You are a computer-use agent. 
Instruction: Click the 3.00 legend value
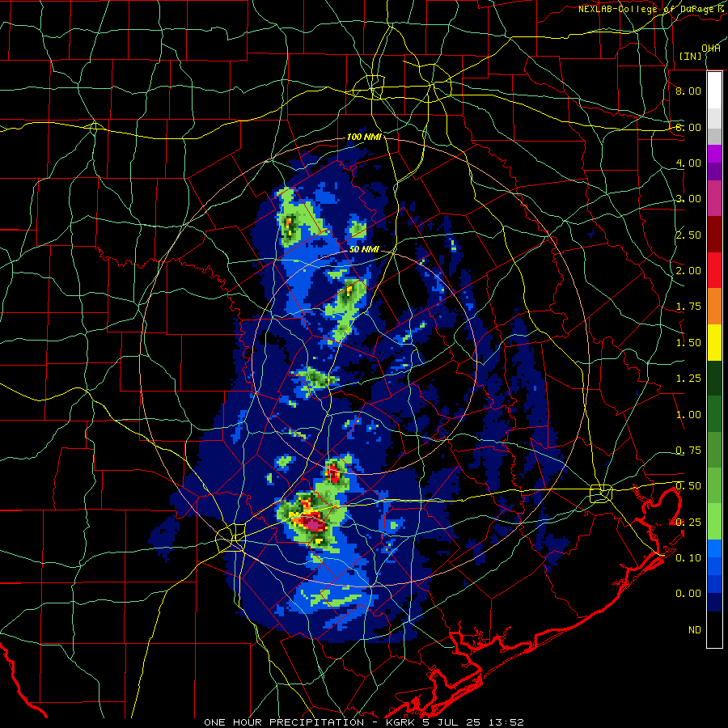[688, 199]
